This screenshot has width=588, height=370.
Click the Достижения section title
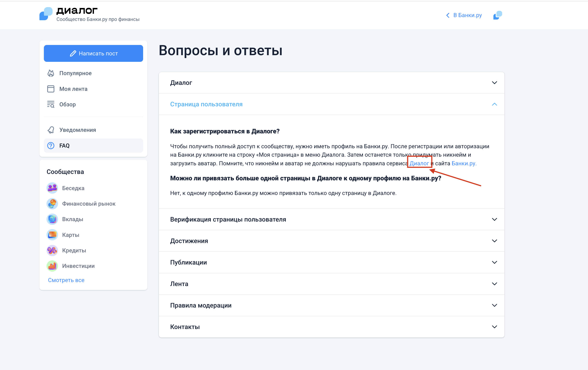(189, 241)
